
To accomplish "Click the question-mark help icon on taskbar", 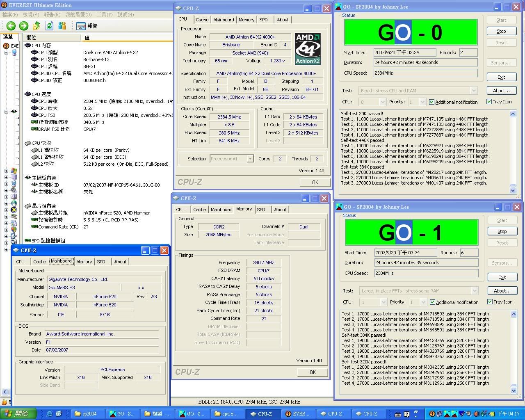I will coord(406,414).
